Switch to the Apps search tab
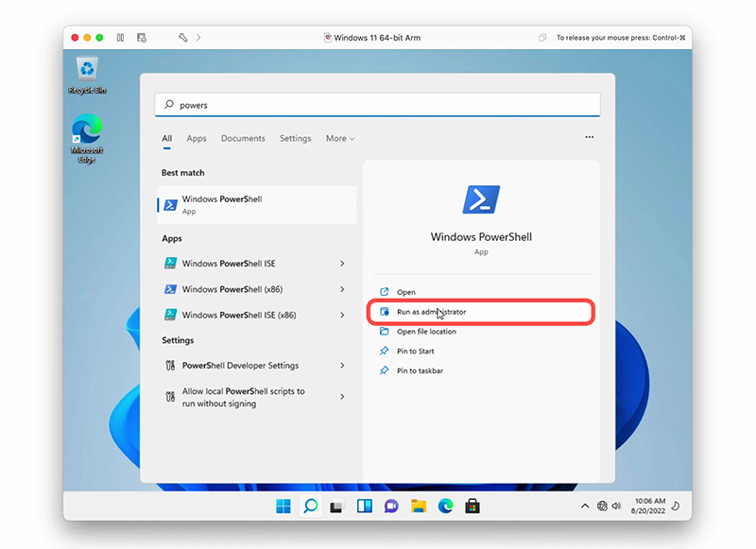This screenshot has height=549, width=756. (x=197, y=139)
